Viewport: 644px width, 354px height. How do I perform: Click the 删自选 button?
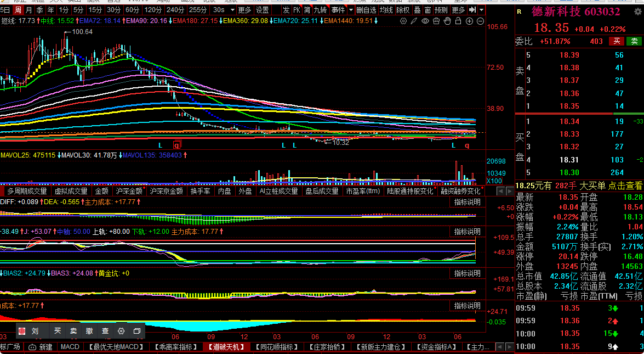point(366,9)
